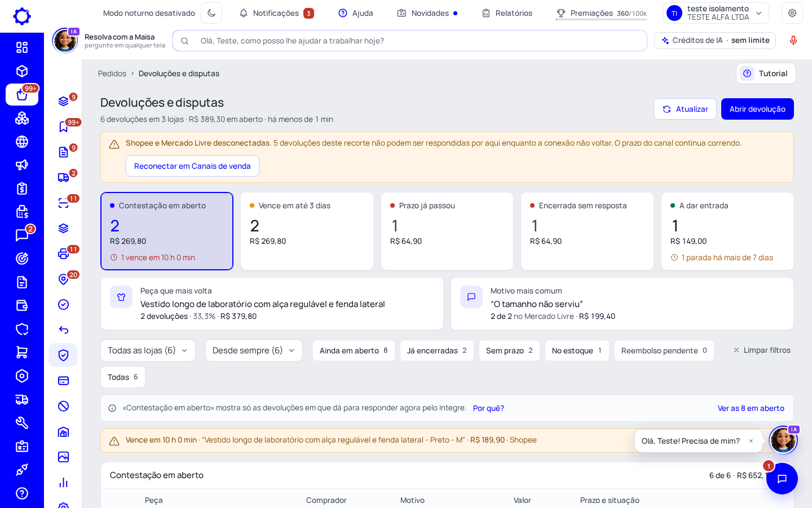Open the 'Créditos de IA sem limite' badge

pyautogui.click(x=715, y=41)
